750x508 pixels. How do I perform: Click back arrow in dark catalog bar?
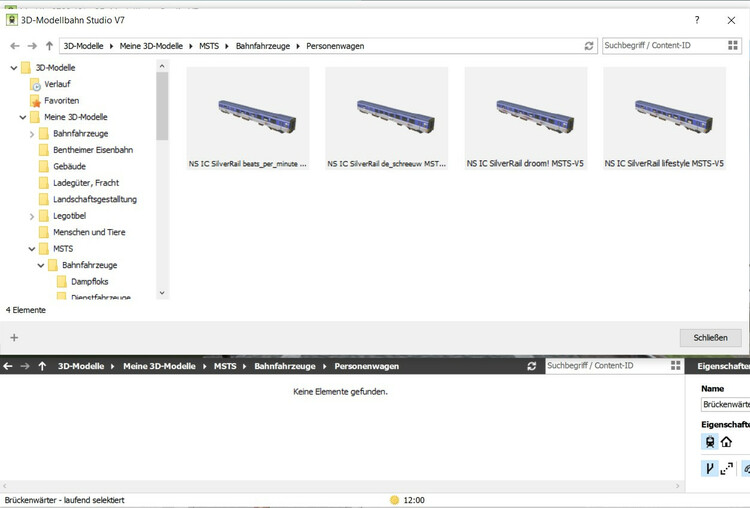(8, 366)
